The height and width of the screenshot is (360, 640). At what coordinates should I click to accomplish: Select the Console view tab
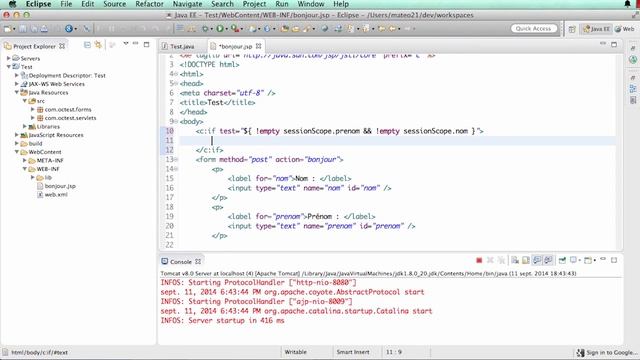181,262
